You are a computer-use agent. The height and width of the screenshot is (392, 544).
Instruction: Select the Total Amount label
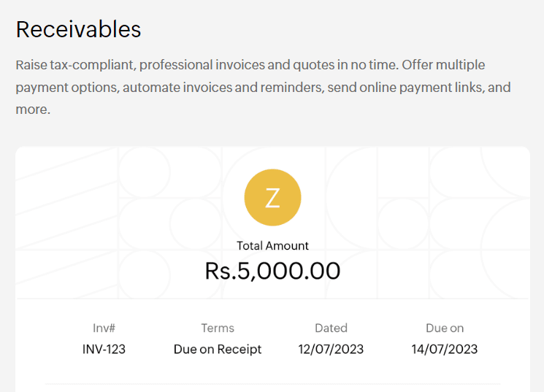(x=272, y=245)
